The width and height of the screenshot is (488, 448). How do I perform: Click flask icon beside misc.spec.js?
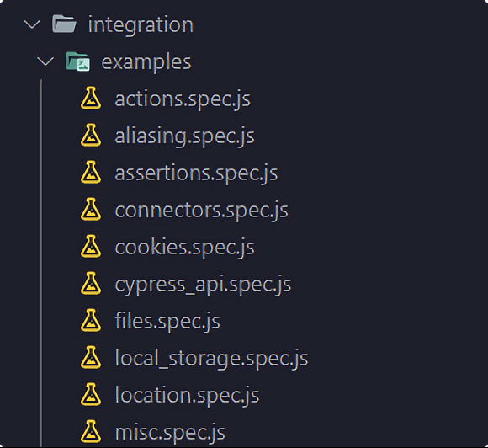pyautogui.click(x=91, y=431)
